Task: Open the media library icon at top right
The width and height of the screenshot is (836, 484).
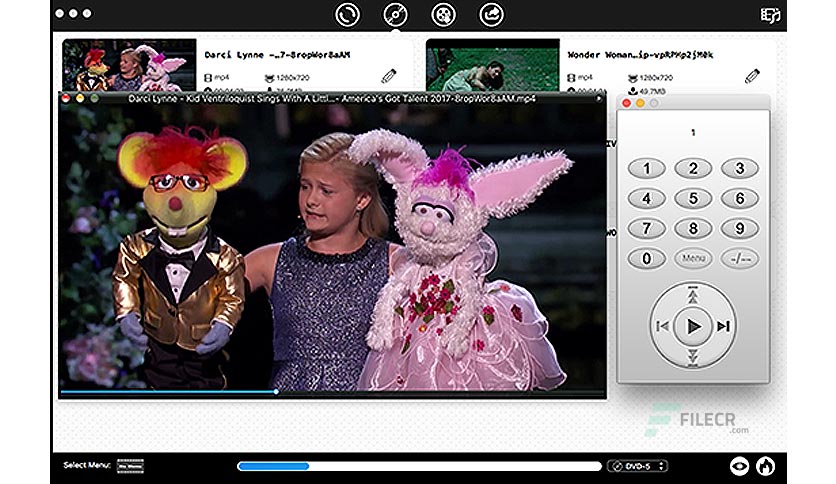Action: 770,15
